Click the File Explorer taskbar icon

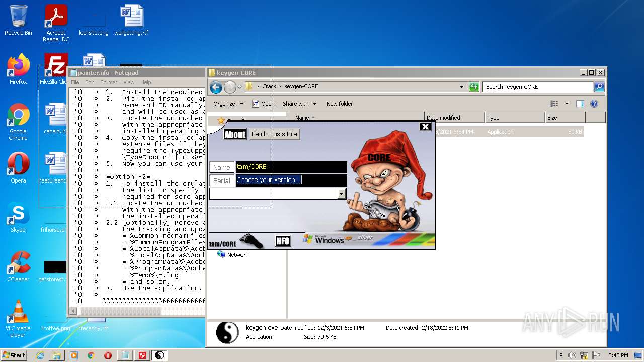click(57, 355)
